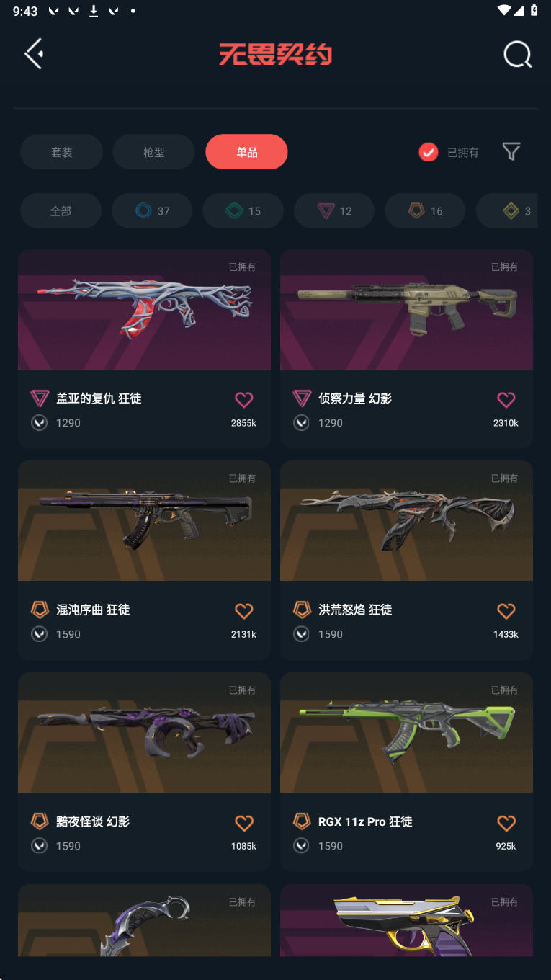The image size is (551, 980).
Task: Select the green diamond tier filter (15)
Action: pos(243,211)
